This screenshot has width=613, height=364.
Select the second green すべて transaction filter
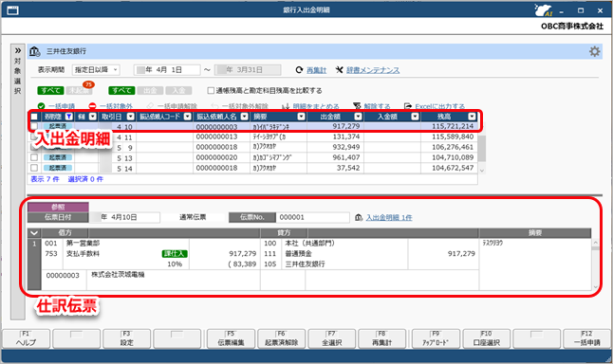point(121,91)
